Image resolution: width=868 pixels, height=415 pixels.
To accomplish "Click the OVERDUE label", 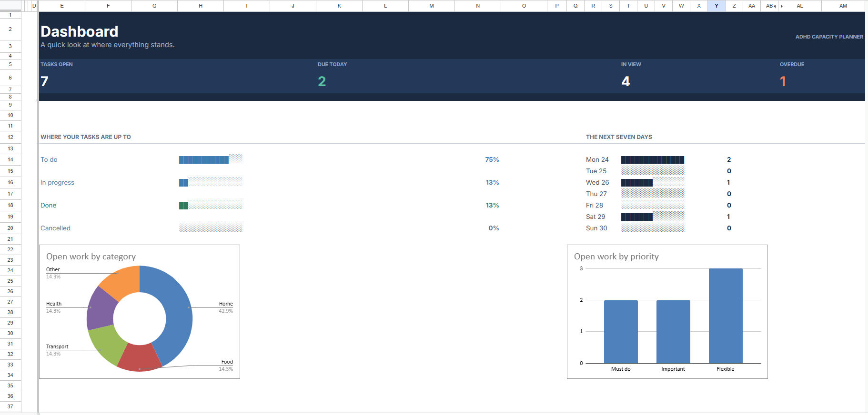I will 792,64.
